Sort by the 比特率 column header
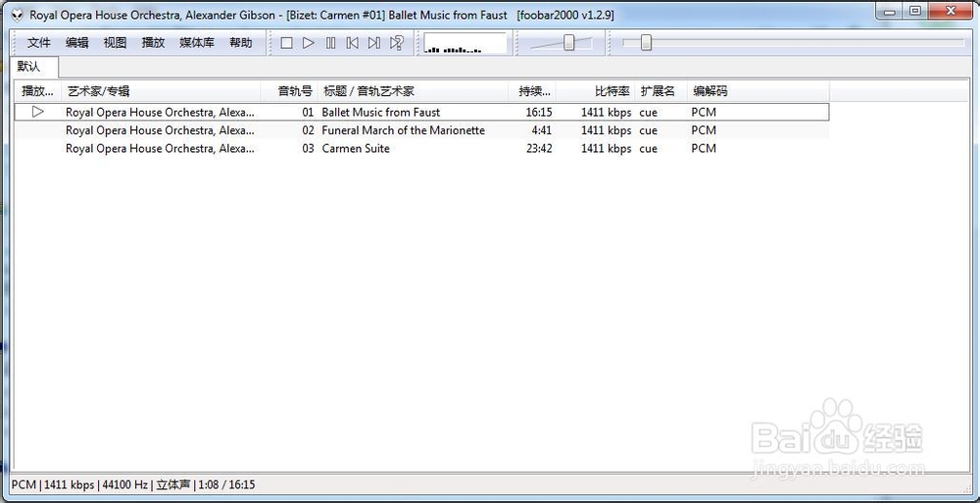Image resolution: width=980 pixels, height=503 pixels. point(595,91)
